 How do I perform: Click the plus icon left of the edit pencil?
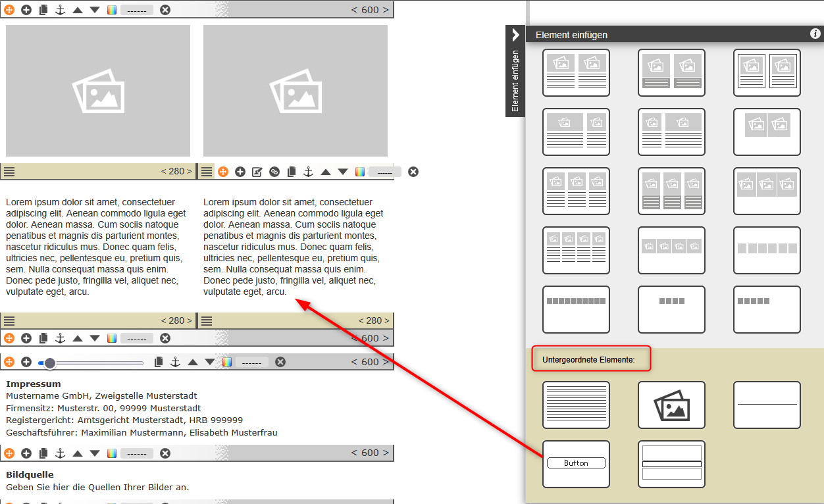(x=240, y=172)
